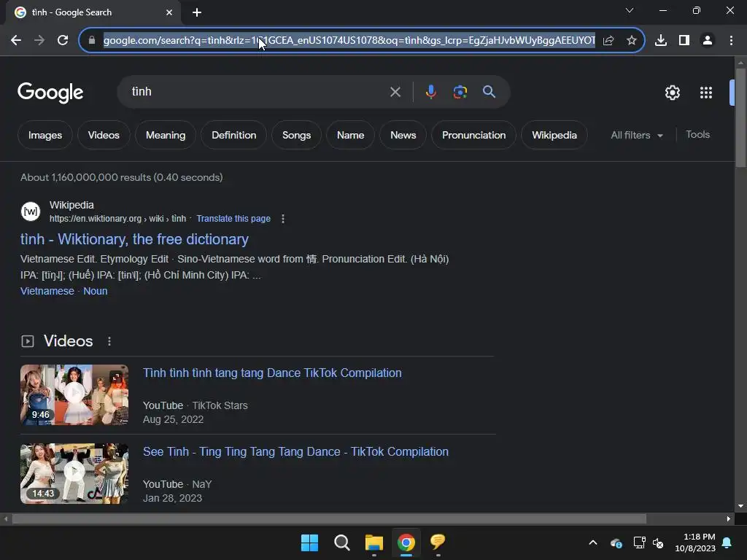Image resolution: width=747 pixels, height=560 pixels.
Task: Open File Explorer from taskbar
Action: point(374,542)
